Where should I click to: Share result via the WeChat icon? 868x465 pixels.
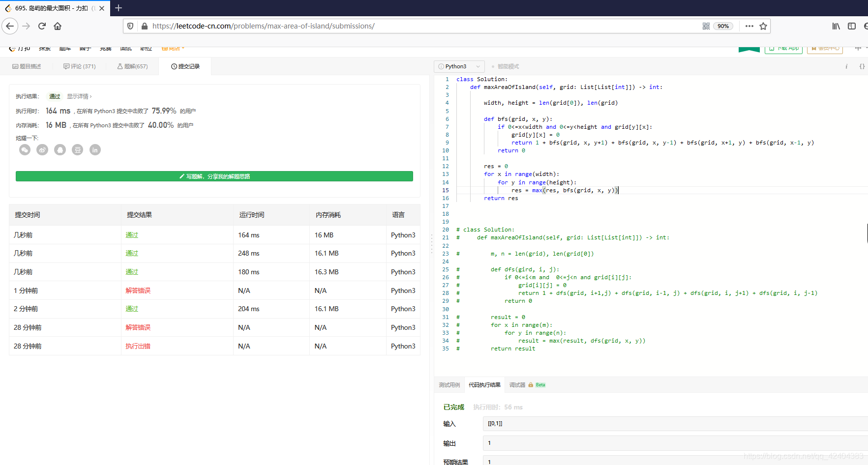[x=25, y=150]
